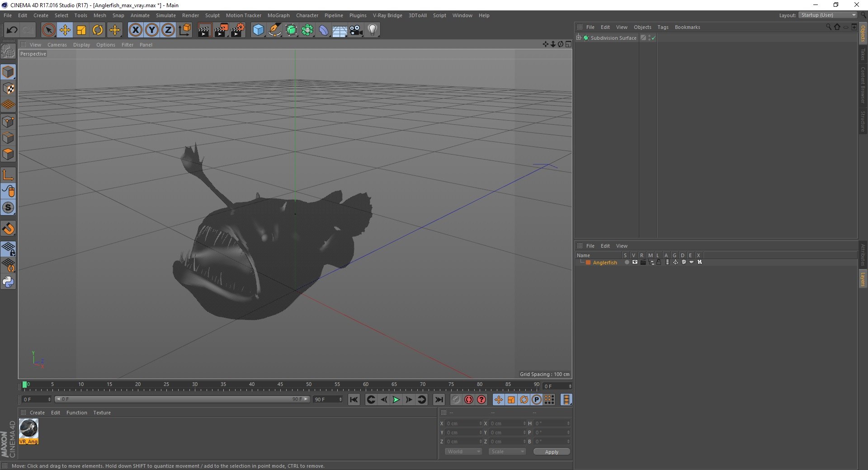Open Python script icon in sidebar
Screen dimensions: 868x470
pos(8,282)
